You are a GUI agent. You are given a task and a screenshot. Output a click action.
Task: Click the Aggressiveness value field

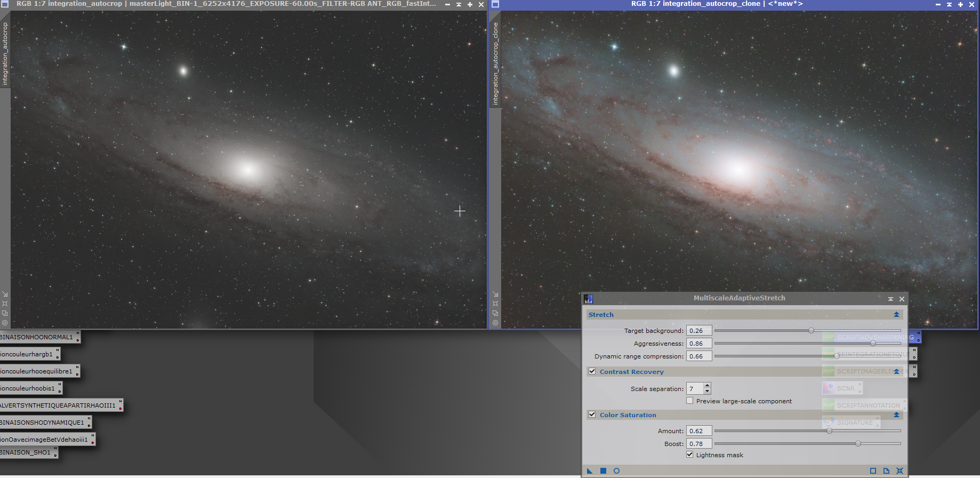[x=699, y=344]
